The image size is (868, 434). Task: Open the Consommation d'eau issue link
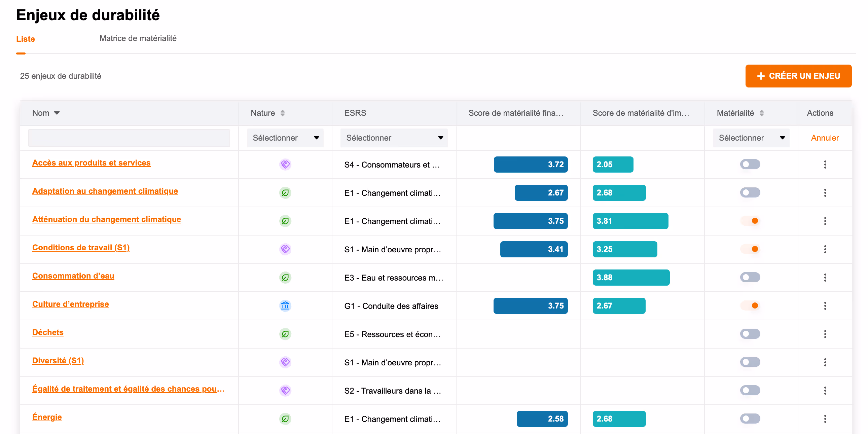tap(73, 276)
